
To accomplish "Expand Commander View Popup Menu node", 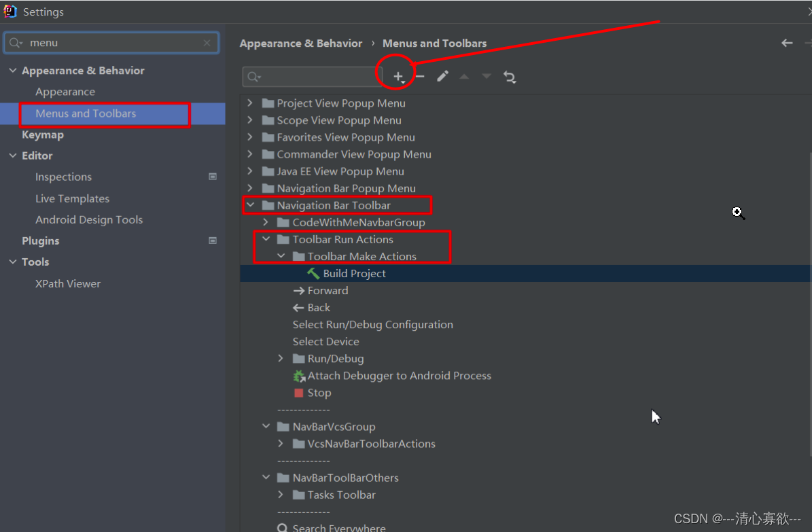I will (250, 154).
